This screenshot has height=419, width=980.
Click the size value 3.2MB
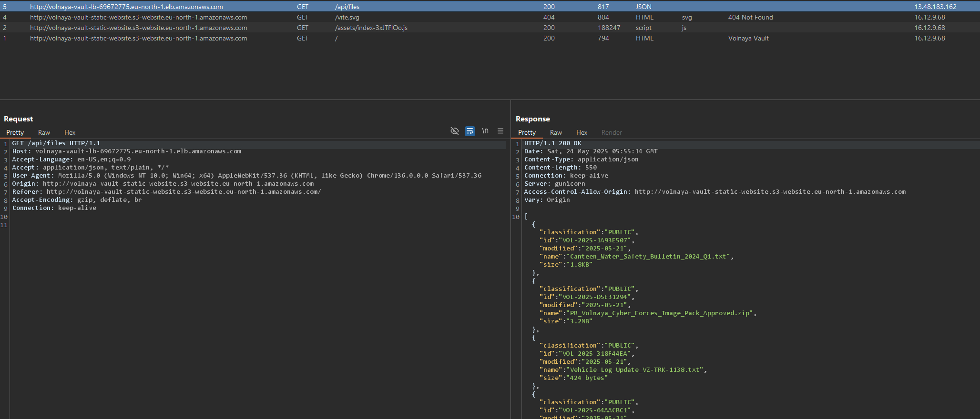click(580, 321)
